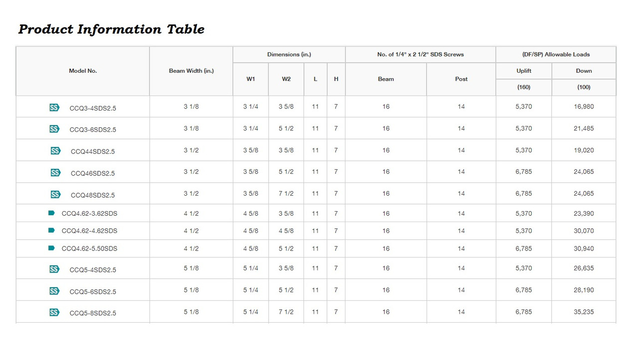Open model CCQ3-4SDS2.5 link

coord(93,108)
